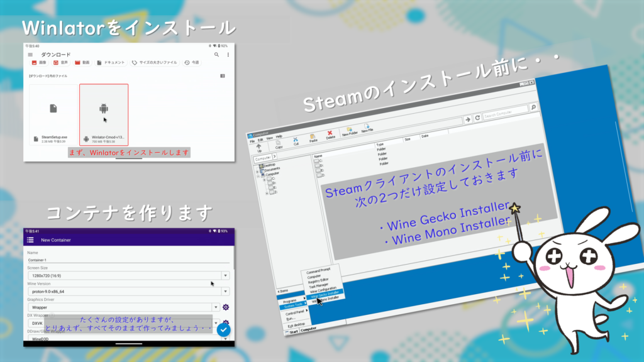
Task: Click the Computer breadcrumb chevron
Action: tap(274, 156)
